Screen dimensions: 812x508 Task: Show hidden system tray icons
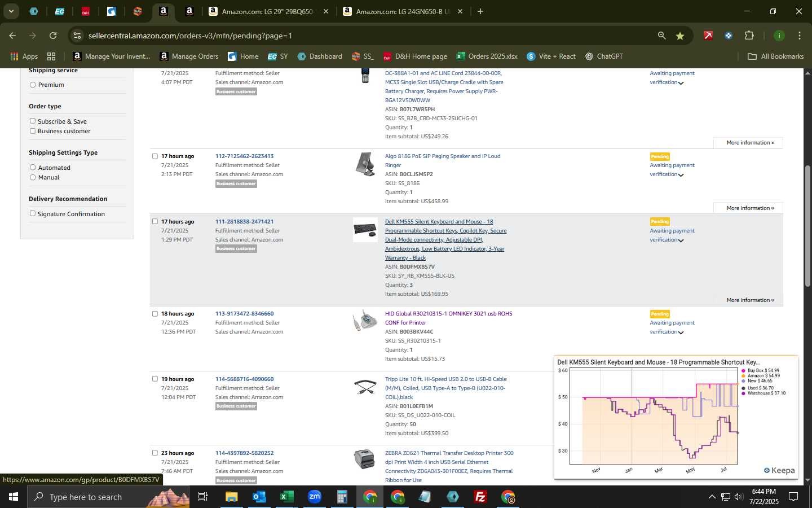point(712,497)
